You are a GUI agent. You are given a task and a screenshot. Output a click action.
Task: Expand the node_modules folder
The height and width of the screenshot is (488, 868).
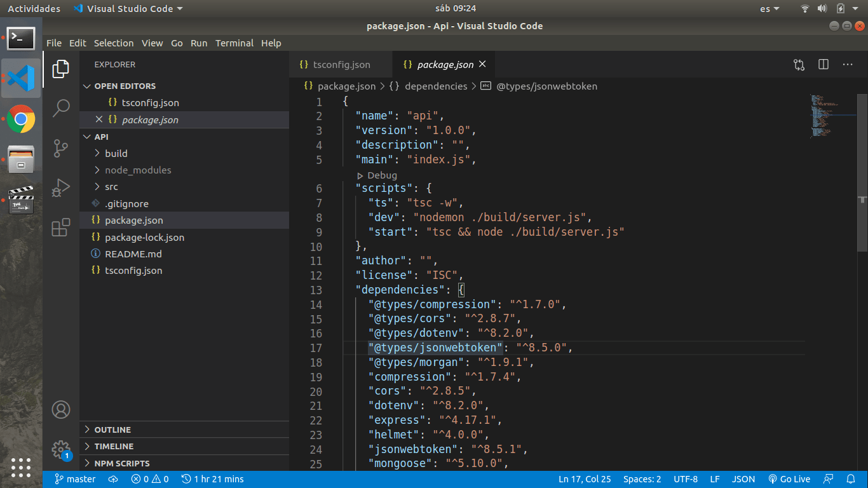tap(138, 170)
